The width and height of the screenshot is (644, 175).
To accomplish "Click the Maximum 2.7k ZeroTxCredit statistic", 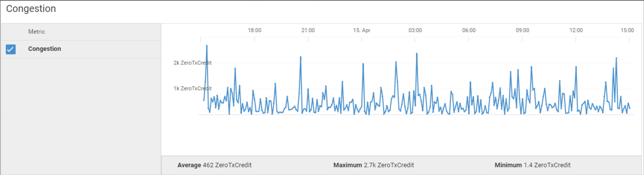I will 373,165.
